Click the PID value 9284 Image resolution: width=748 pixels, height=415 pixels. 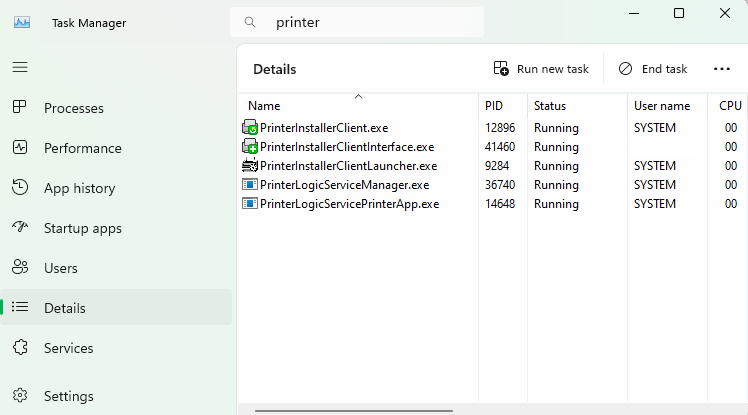click(x=497, y=166)
